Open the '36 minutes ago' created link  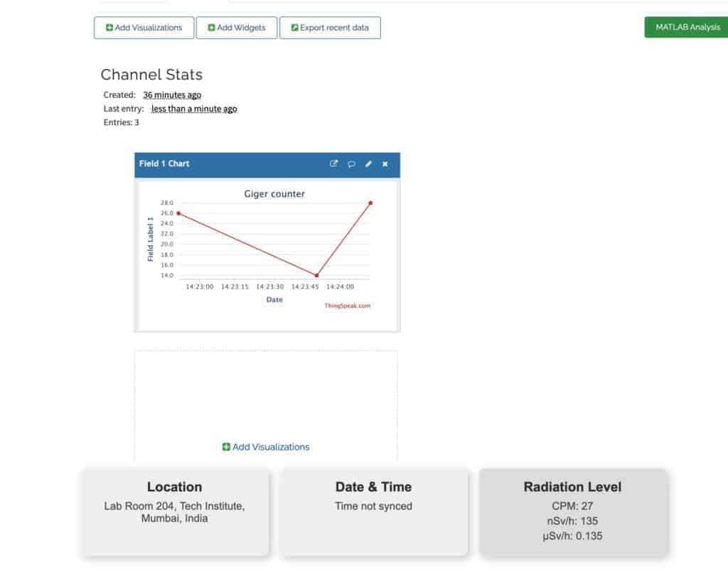171,95
